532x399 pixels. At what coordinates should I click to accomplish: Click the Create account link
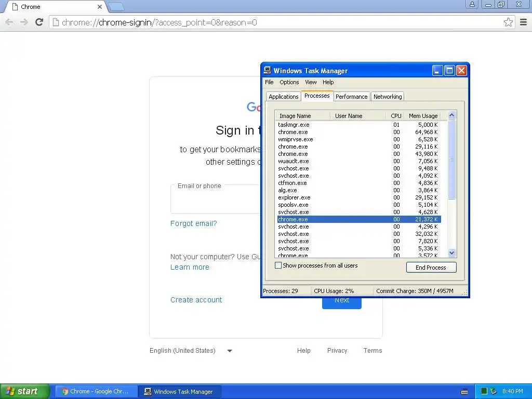196,300
